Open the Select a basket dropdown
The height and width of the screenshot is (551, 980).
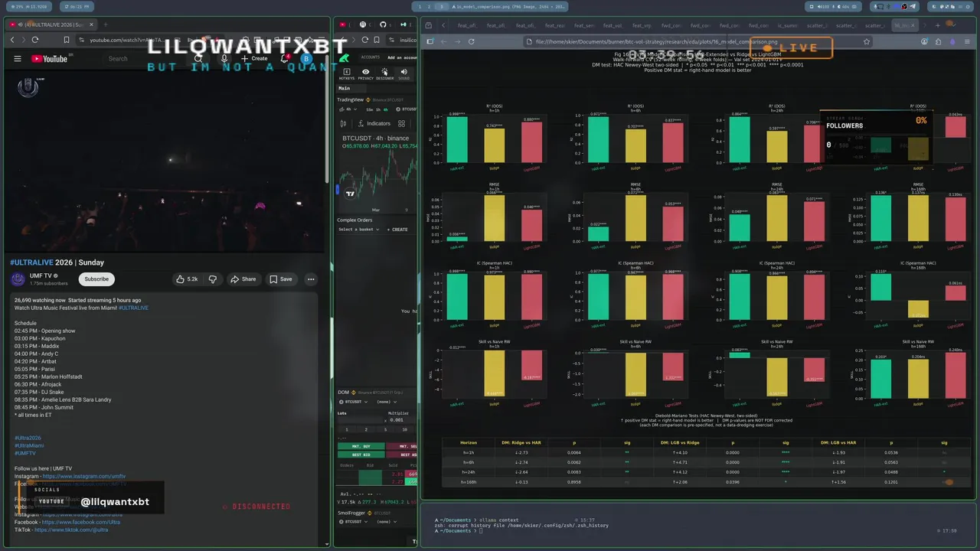[x=358, y=230]
